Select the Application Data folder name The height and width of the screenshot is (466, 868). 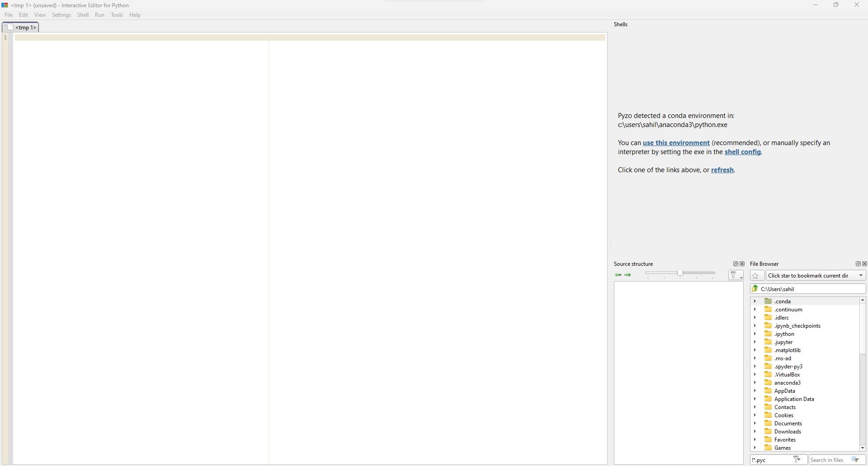tap(794, 399)
